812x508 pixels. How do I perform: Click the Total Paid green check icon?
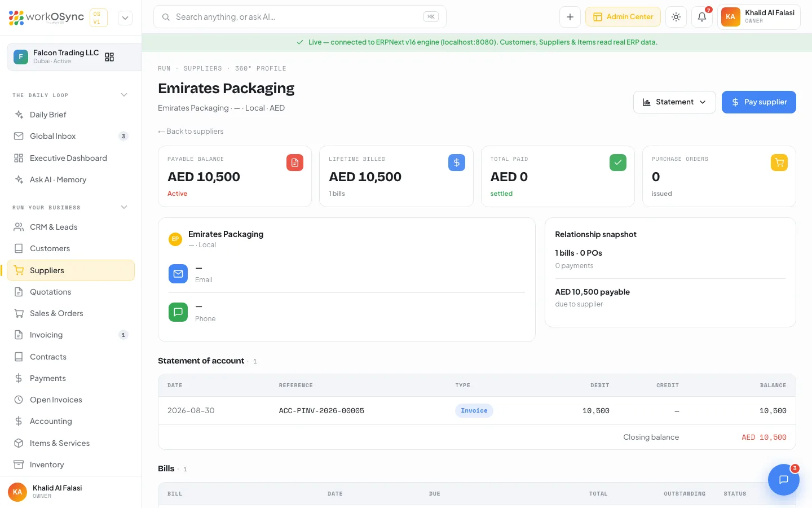618,163
